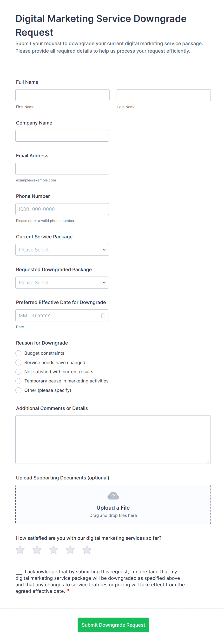Choose the third star rating
224x644 pixels.
click(54, 549)
